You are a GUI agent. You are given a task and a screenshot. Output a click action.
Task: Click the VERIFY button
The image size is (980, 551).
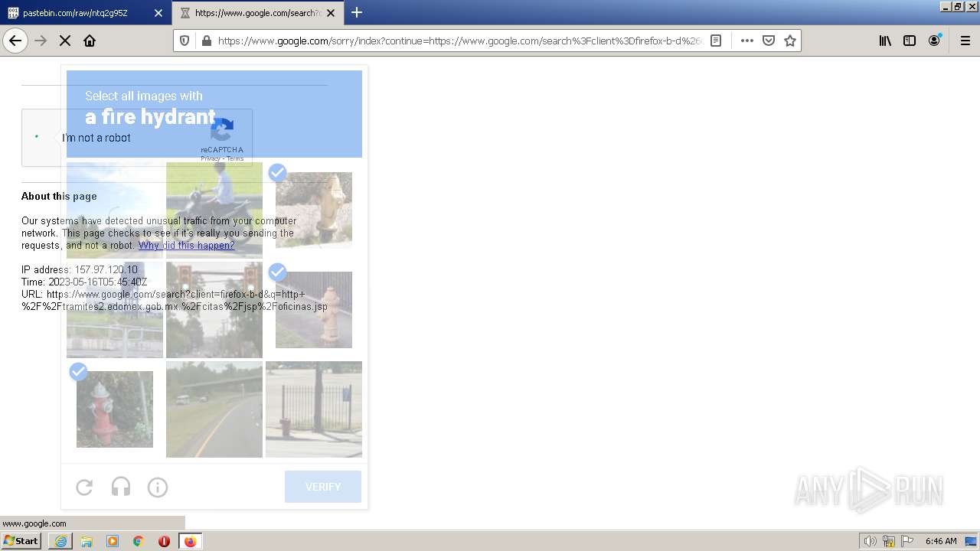click(x=323, y=487)
